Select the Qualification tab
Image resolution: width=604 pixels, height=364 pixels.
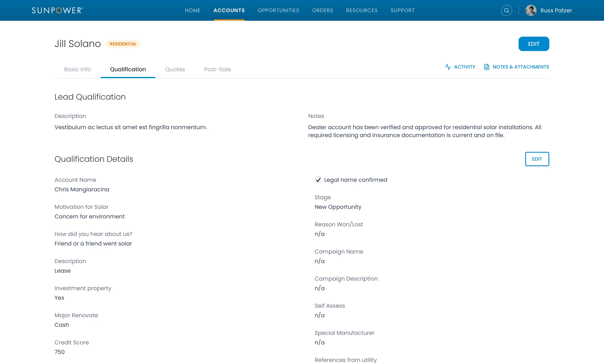tap(128, 69)
